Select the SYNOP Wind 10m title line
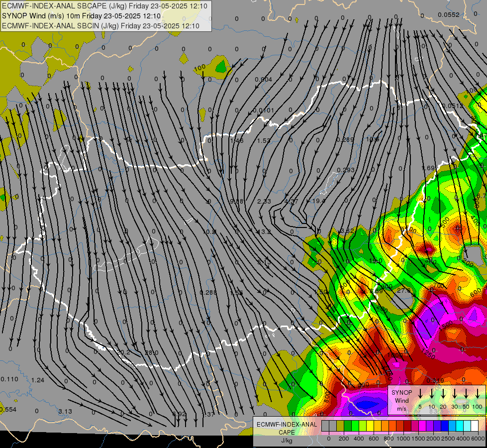The image size is (487, 448). [81, 16]
